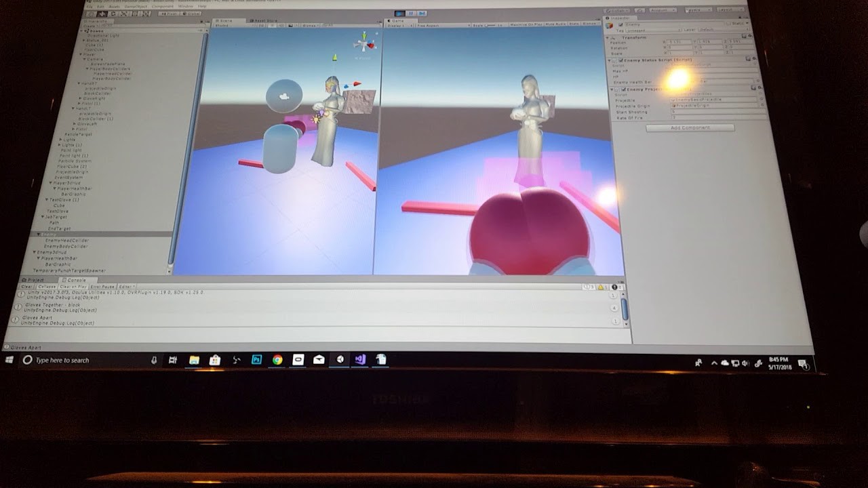Image resolution: width=868 pixels, height=488 pixels.
Task: Toggle the Static checkbox for Enemy
Action: click(729, 23)
